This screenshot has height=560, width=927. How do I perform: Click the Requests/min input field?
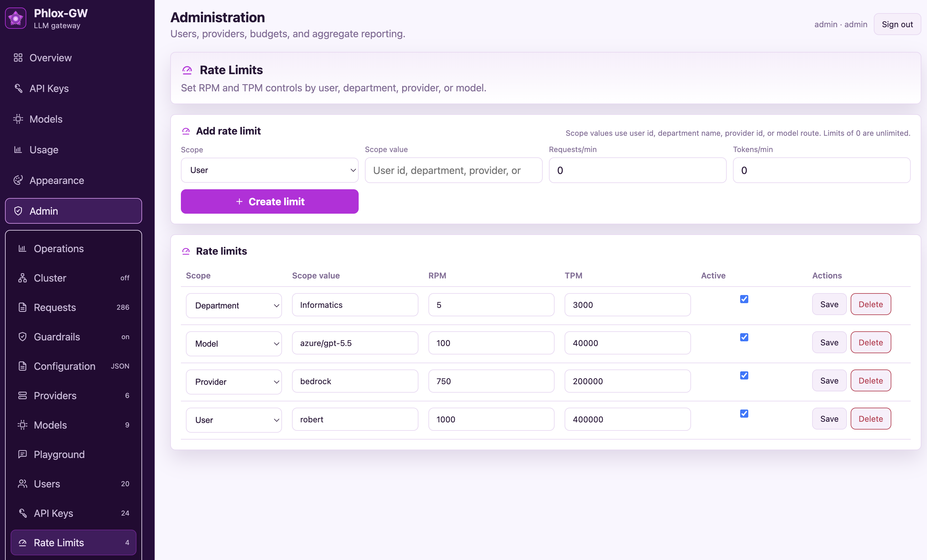pyautogui.click(x=637, y=170)
